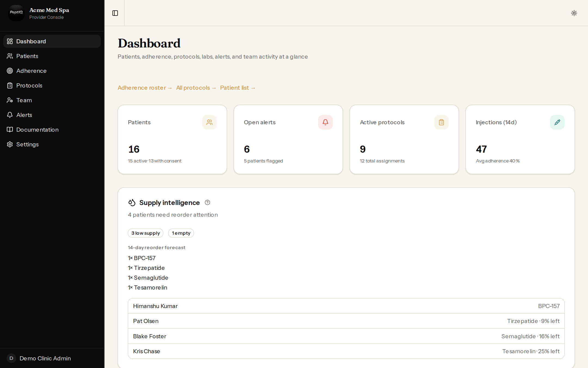
Task: Select Alerts in the sidebar
Action: 52,115
